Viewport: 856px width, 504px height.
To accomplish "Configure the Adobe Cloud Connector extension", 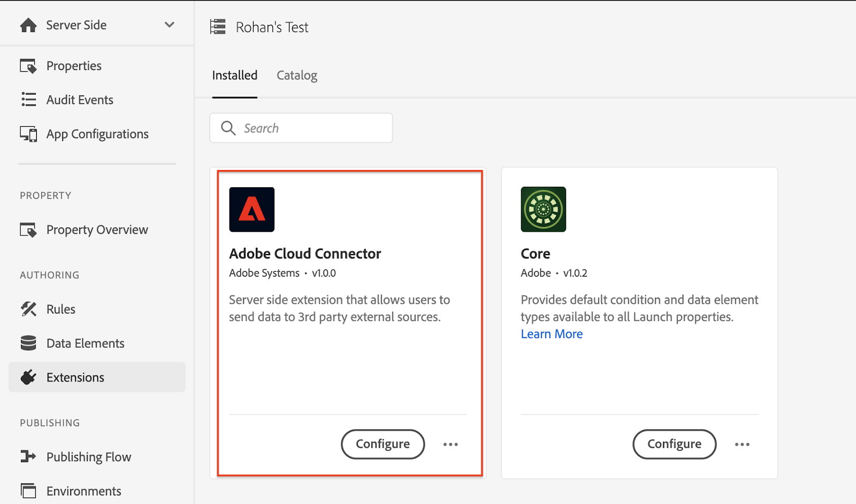I will [383, 444].
